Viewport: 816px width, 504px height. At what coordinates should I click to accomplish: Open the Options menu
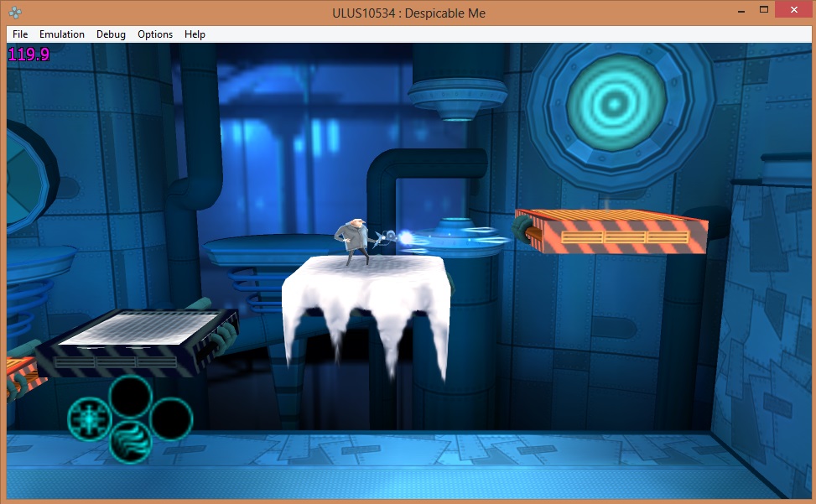155,34
